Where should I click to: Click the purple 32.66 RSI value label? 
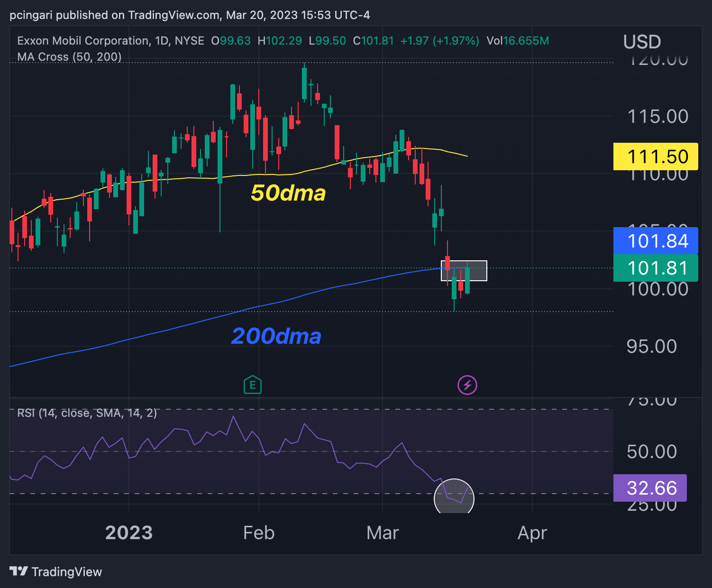650,488
